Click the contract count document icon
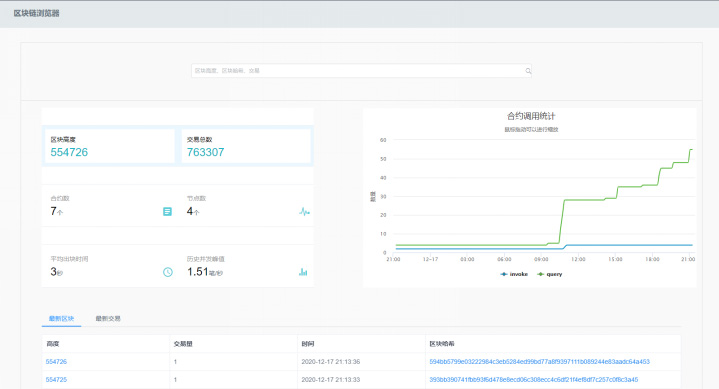The image size is (719, 389). [167, 211]
